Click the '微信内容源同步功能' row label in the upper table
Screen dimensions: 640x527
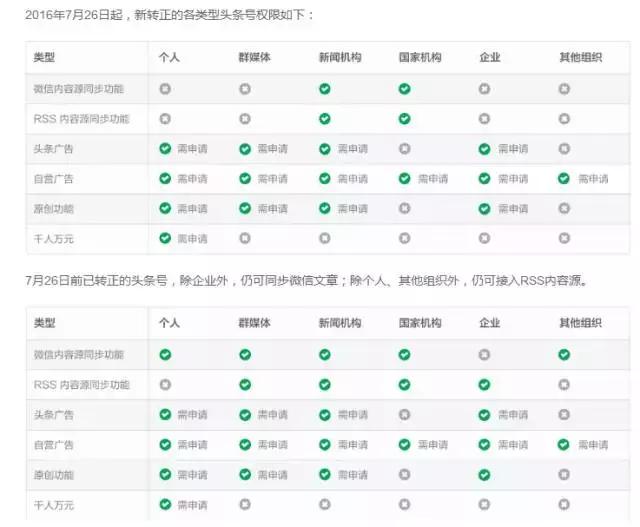(x=78, y=89)
